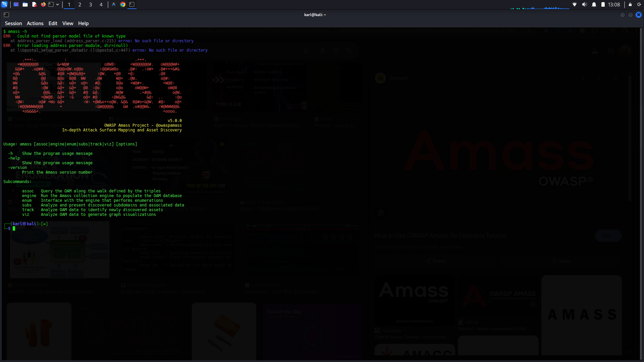Switch to workspace 2
Screen dimensions: 644x362
click(80, 4)
